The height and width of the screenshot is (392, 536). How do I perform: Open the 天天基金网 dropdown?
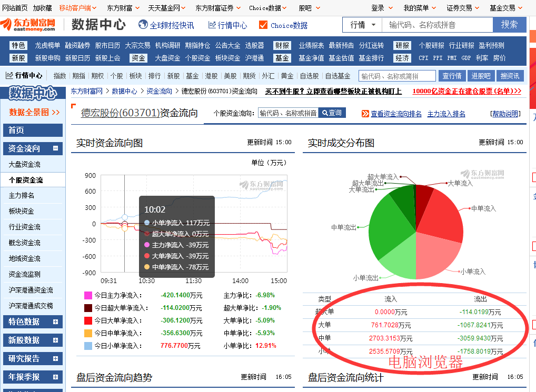(x=167, y=8)
